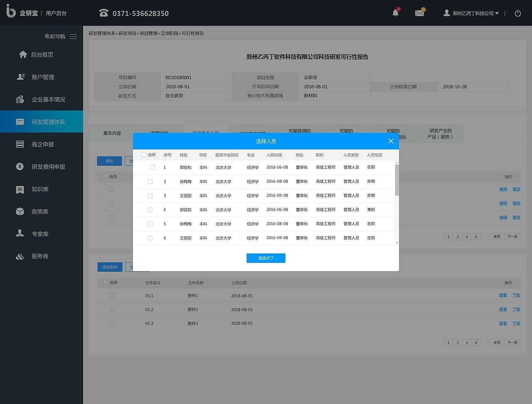
Task: Open 服务商 via its sidebar icon
Action: pos(20,257)
